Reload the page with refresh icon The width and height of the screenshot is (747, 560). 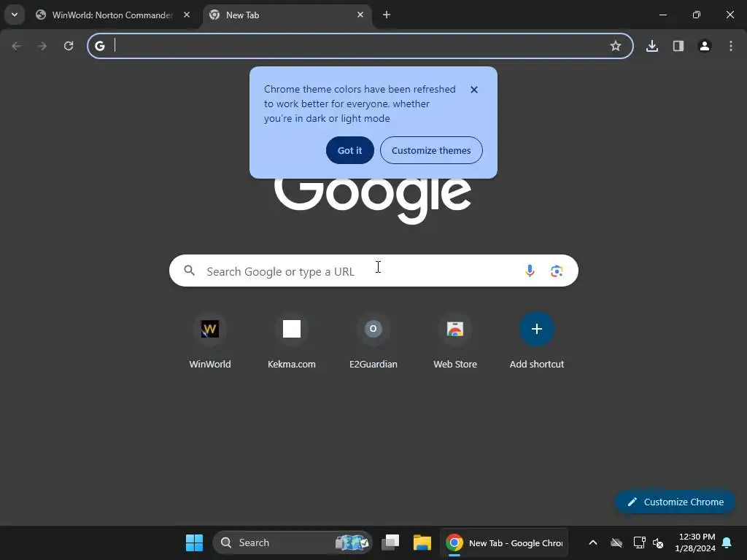[69, 46]
